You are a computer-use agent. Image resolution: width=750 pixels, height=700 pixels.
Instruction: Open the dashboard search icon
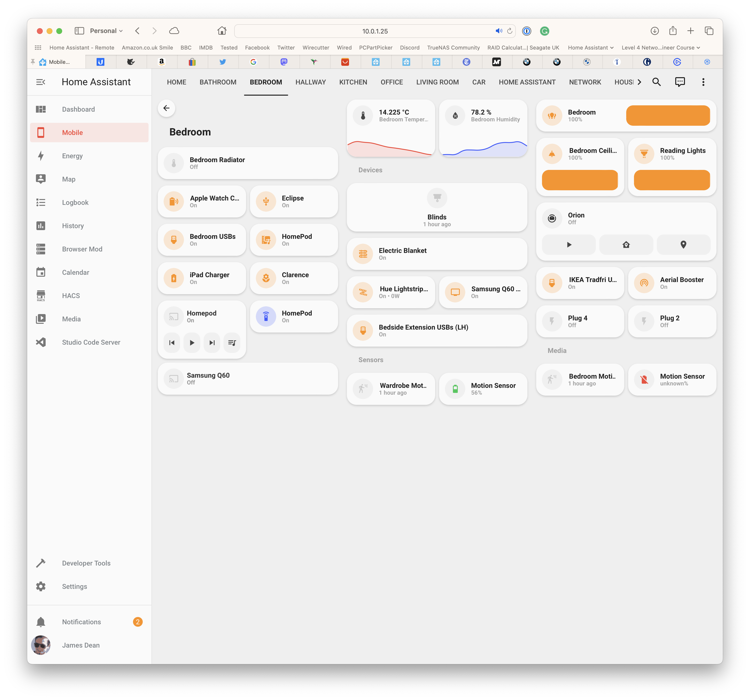point(656,82)
